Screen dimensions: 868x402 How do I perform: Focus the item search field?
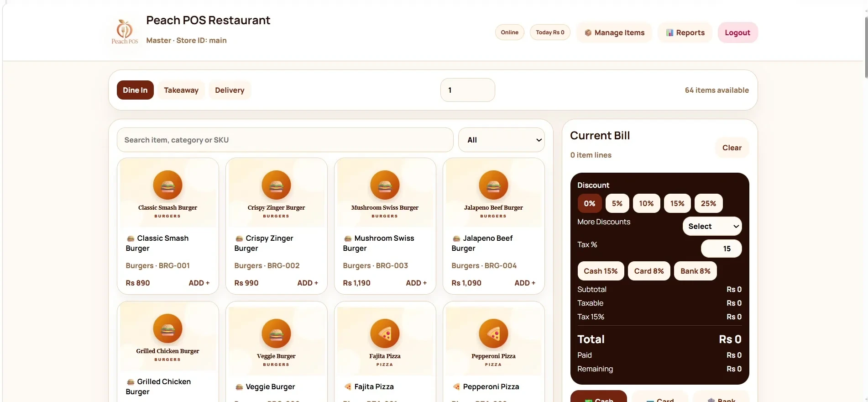[285, 140]
